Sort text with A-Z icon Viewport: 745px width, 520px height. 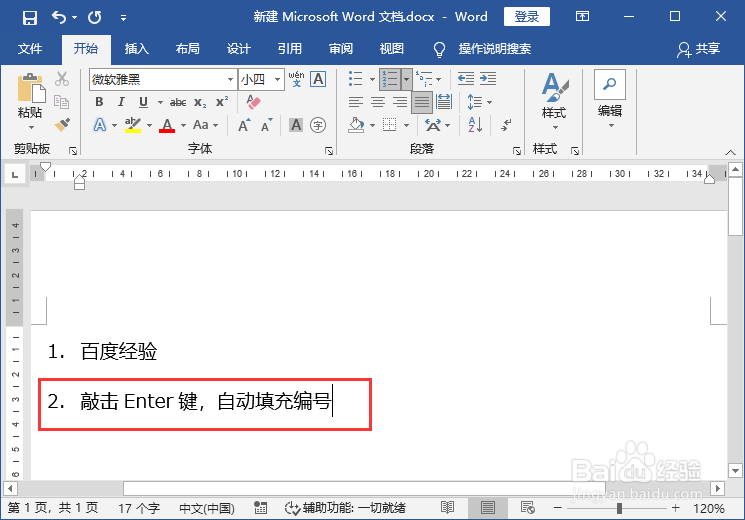point(475,125)
